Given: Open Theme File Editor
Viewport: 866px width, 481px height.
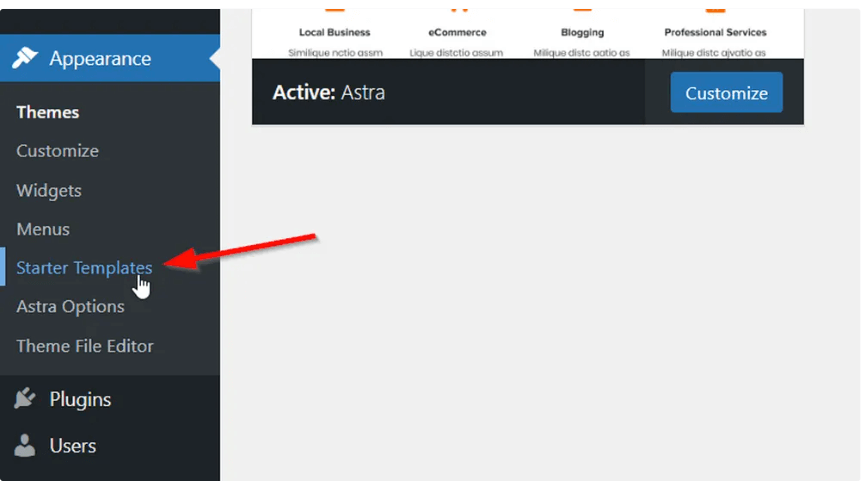Looking at the screenshot, I should 85,346.
